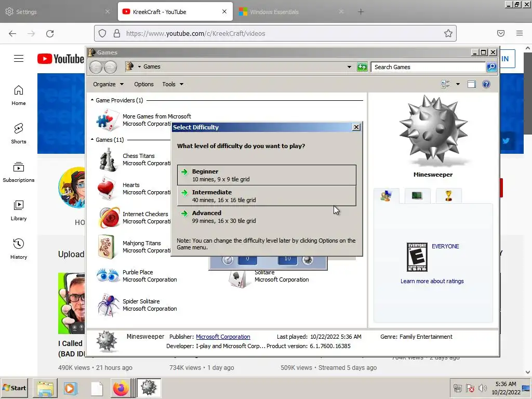Open YouTube Shorts in sidebar

click(x=19, y=134)
